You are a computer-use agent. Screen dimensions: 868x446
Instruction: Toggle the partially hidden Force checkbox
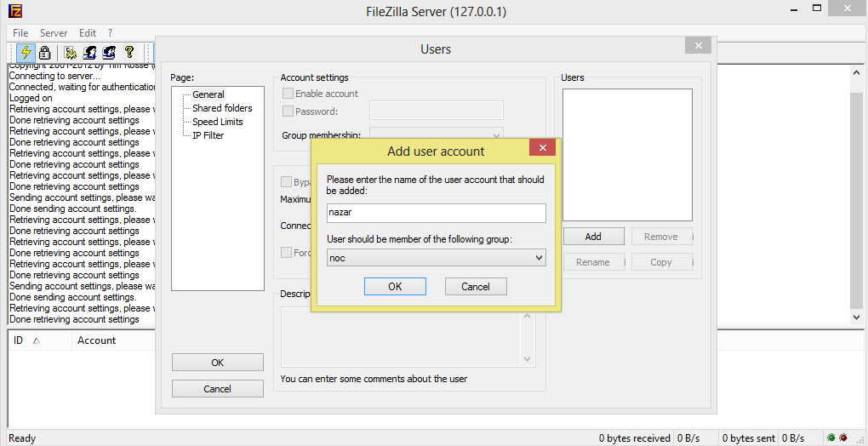point(286,252)
